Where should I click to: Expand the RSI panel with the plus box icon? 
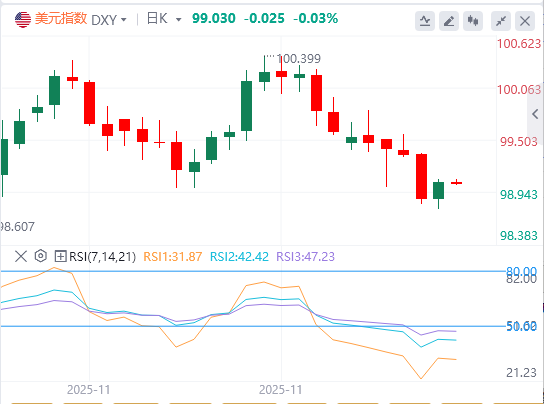click(60, 256)
